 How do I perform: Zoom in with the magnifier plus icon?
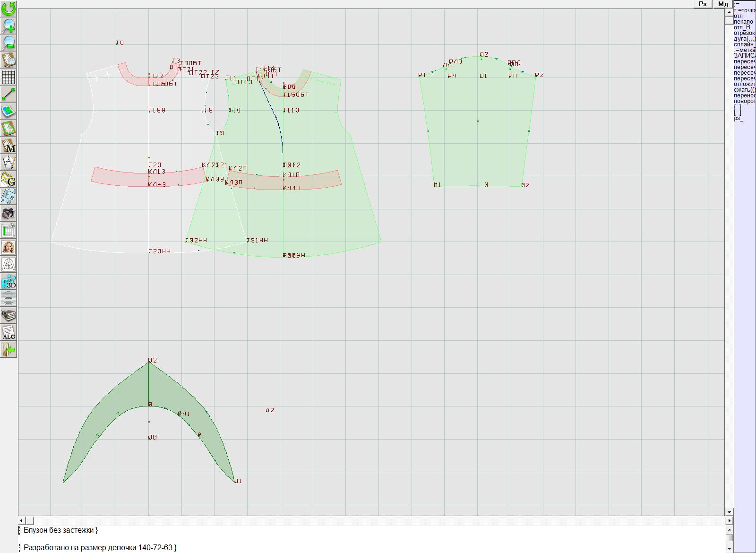coord(9,26)
